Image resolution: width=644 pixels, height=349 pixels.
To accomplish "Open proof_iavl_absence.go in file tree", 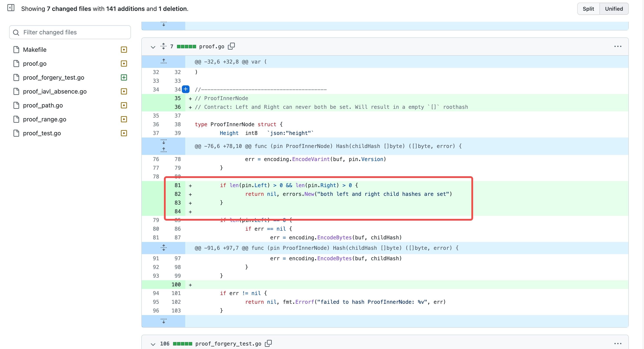I will [55, 91].
